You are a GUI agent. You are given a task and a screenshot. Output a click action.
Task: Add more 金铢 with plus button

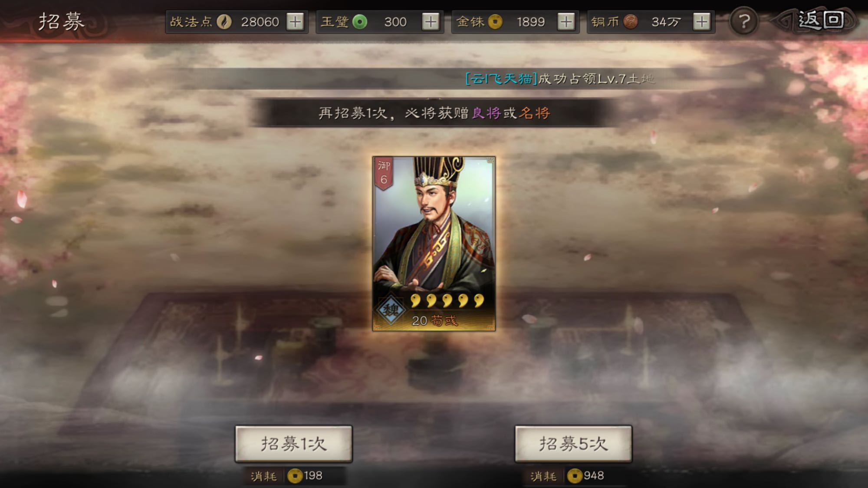pyautogui.click(x=566, y=22)
